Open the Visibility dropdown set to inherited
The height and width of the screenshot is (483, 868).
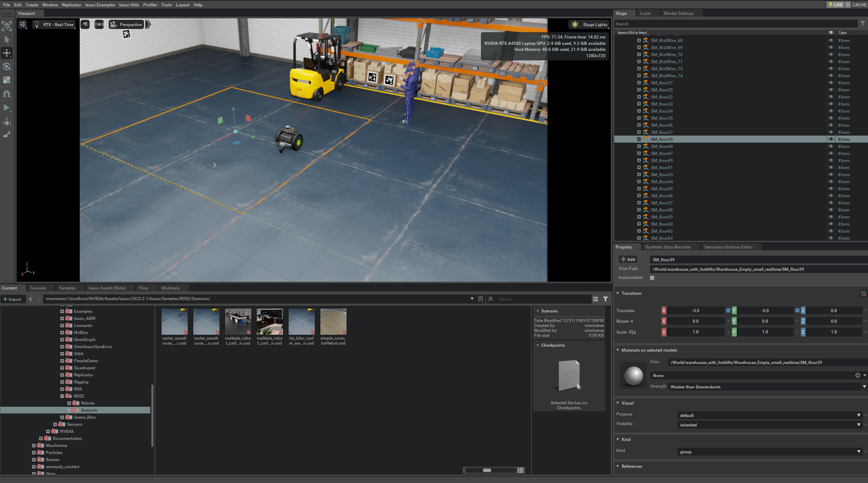pyautogui.click(x=769, y=425)
